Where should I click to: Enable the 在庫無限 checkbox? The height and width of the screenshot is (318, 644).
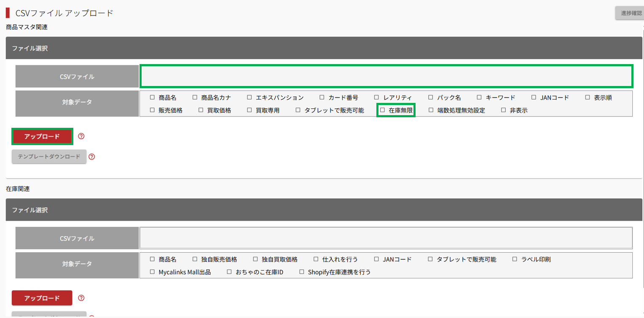pyautogui.click(x=383, y=110)
